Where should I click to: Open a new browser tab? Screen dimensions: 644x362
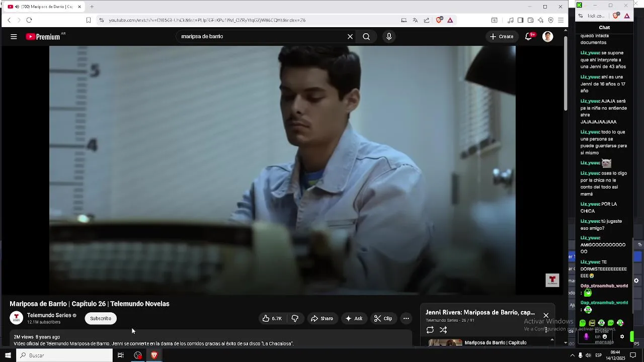click(x=92, y=7)
